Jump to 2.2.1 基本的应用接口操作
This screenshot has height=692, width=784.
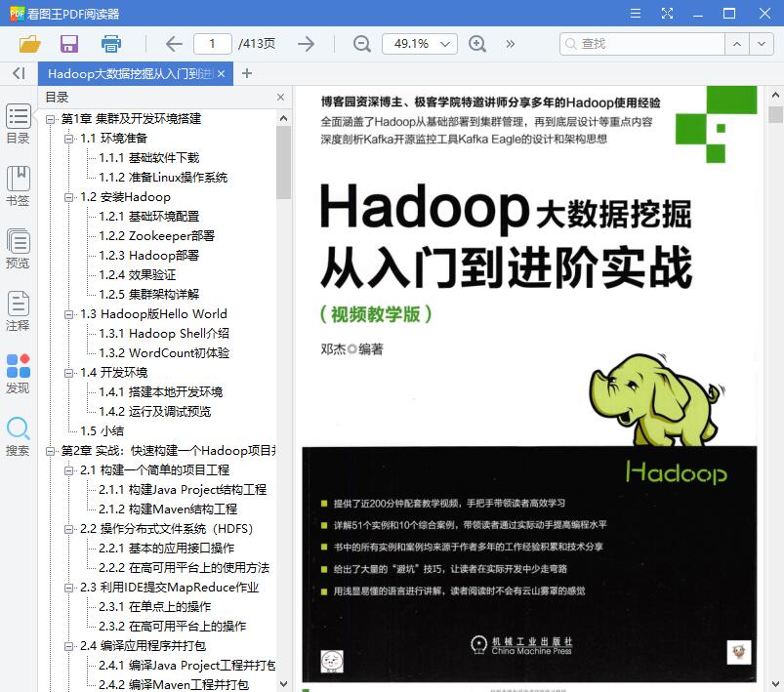(167, 548)
